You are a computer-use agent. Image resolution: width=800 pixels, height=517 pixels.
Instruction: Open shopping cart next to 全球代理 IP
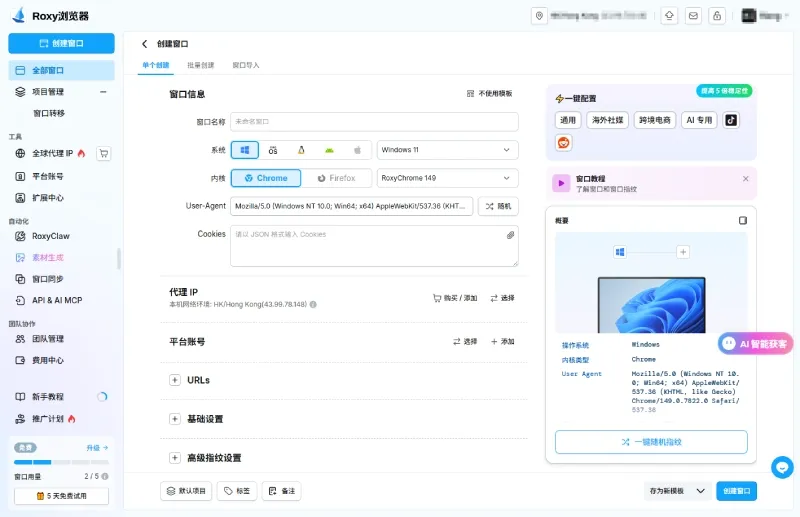[104, 153]
